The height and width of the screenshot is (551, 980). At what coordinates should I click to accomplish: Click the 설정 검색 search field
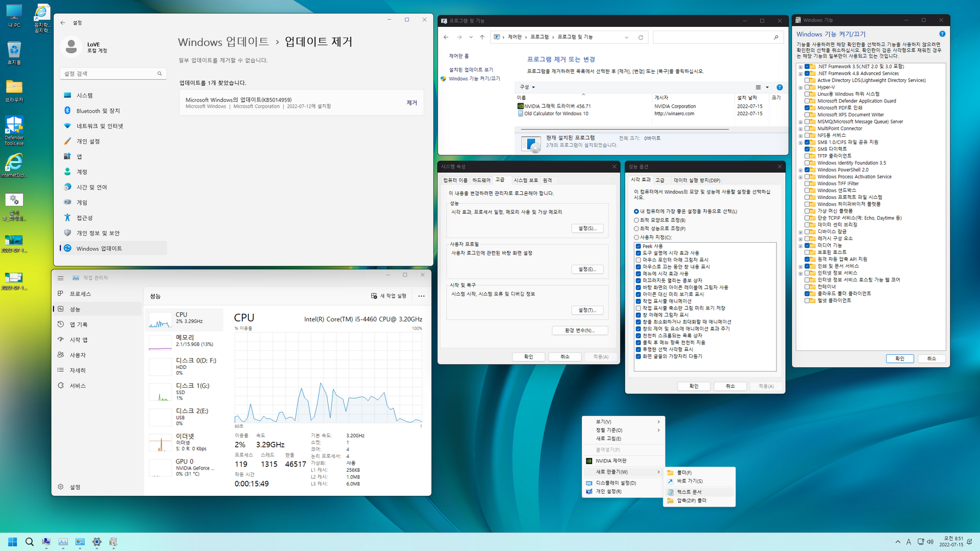tap(113, 73)
